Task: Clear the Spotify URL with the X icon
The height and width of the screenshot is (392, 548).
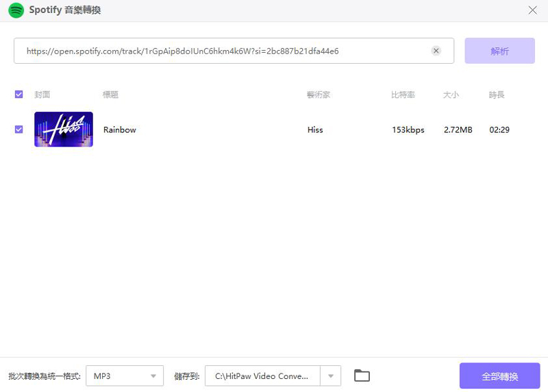Action: (x=436, y=51)
